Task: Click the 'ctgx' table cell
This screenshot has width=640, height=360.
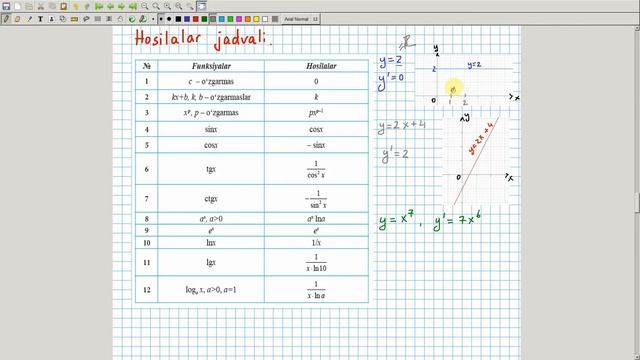Action: click(211, 199)
